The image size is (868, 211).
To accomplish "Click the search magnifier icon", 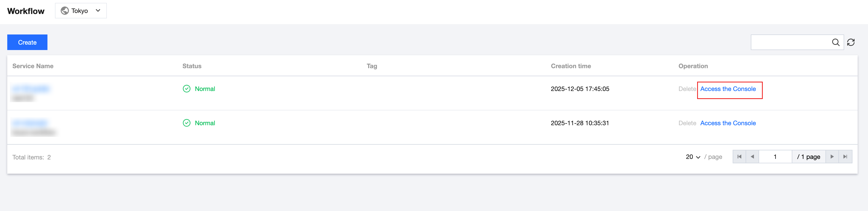I will click(835, 42).
